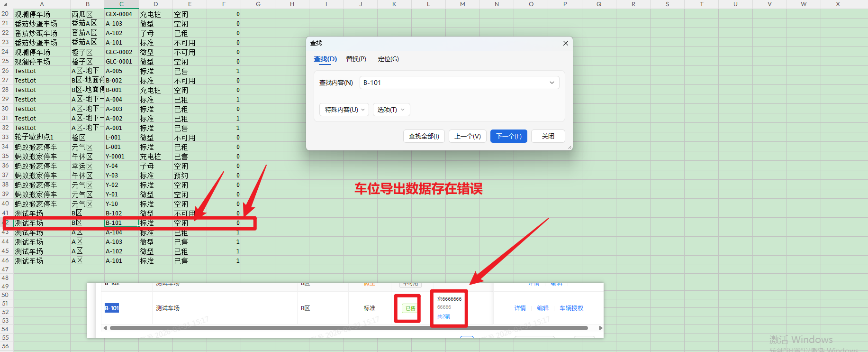868x352 pixels.
Task: Switch to the 查找(D) tab
Action: coord(325,59)
